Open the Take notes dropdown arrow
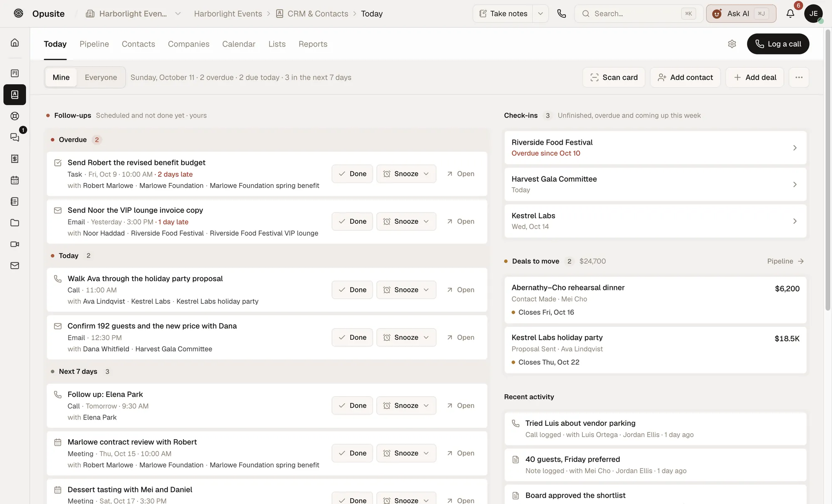This screenshot has height=504, width=832. 540,13
